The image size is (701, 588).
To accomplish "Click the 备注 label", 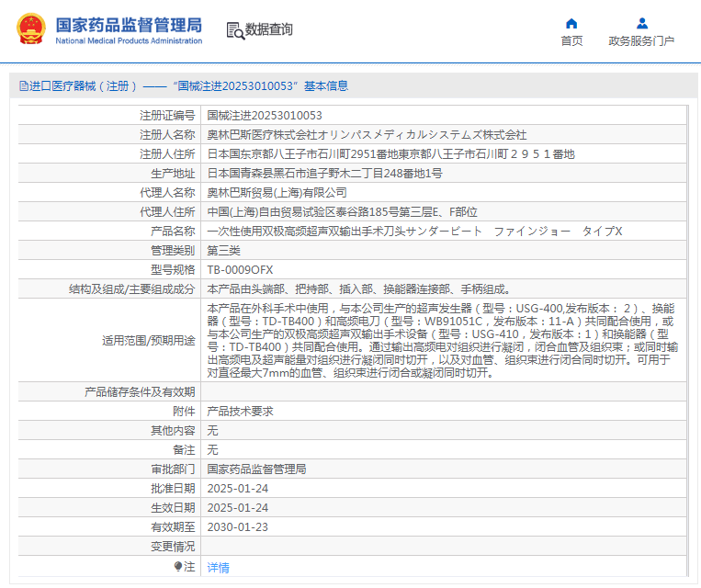I will tap(184, 449).
